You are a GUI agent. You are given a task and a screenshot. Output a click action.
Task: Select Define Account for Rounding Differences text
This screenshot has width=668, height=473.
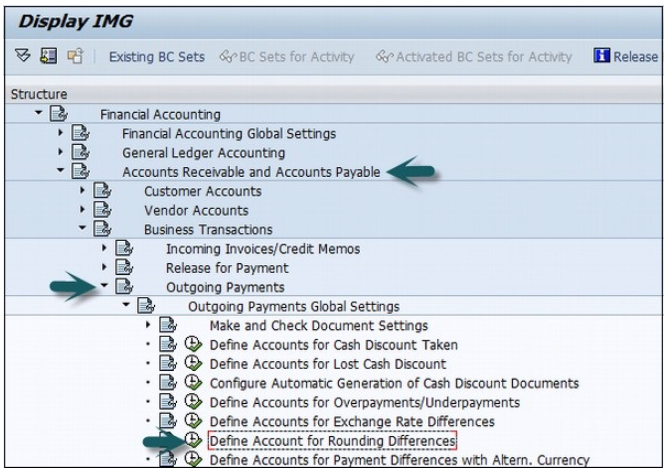click(332, 441)
